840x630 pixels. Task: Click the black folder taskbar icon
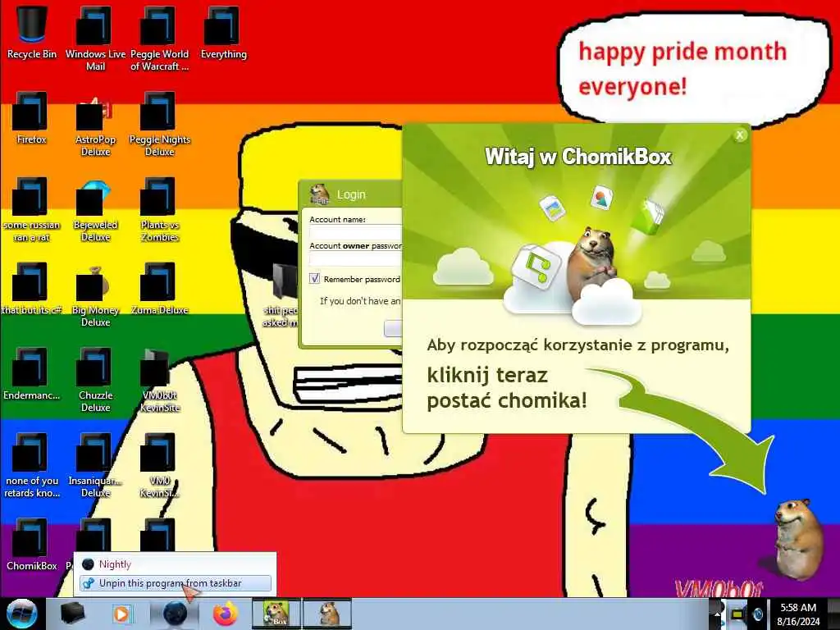click(73, 614)
